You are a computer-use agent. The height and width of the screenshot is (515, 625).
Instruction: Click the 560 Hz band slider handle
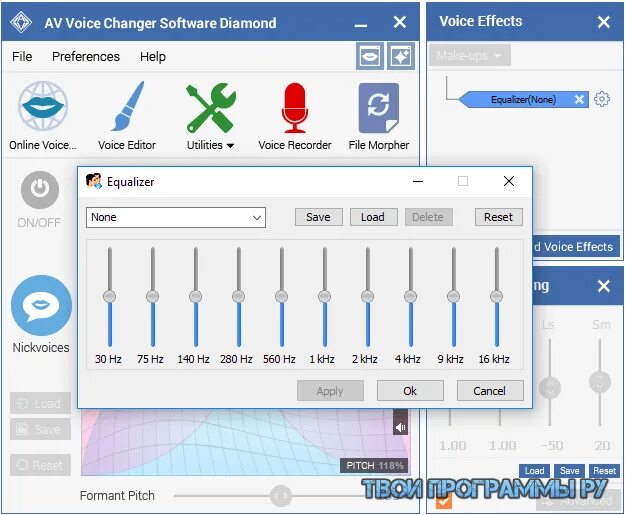pyautogui.click(x=281, y=296)
